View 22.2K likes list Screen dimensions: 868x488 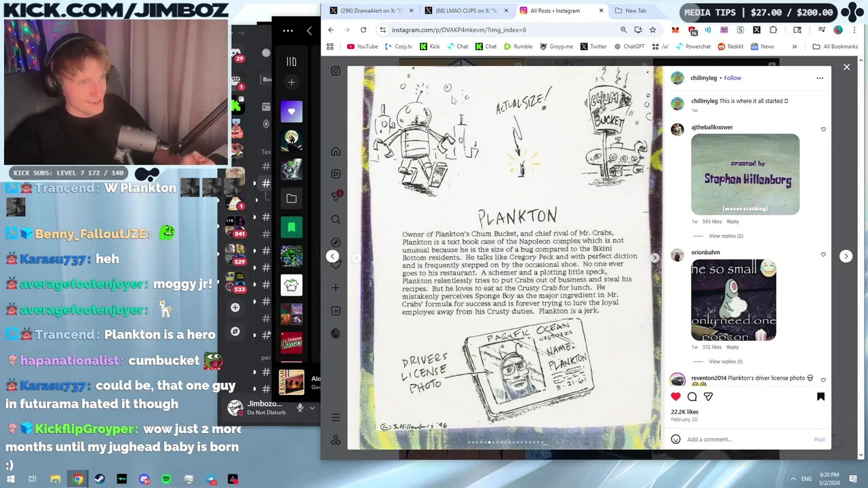pos(684,411)
